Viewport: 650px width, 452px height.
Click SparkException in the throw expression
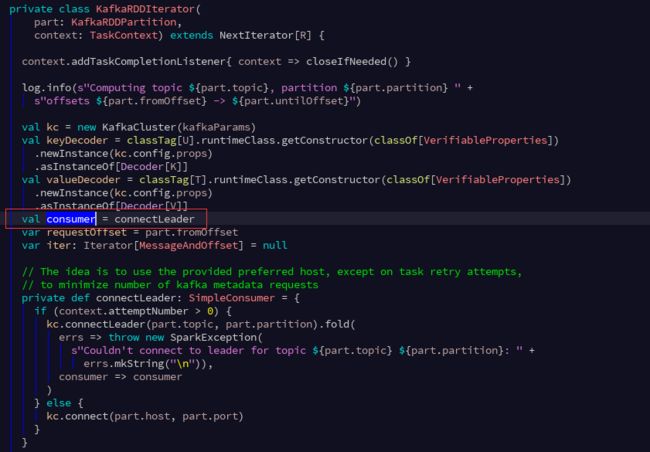coord(213,338)
